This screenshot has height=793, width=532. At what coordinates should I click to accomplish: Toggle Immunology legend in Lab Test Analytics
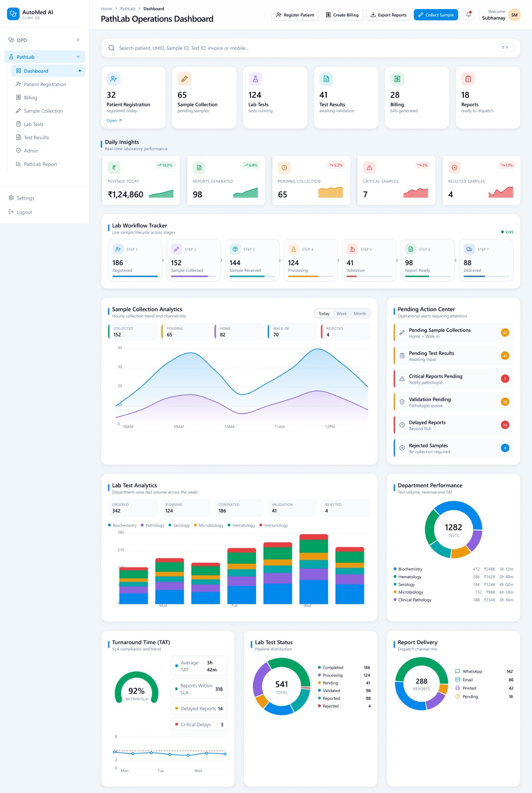273,525
